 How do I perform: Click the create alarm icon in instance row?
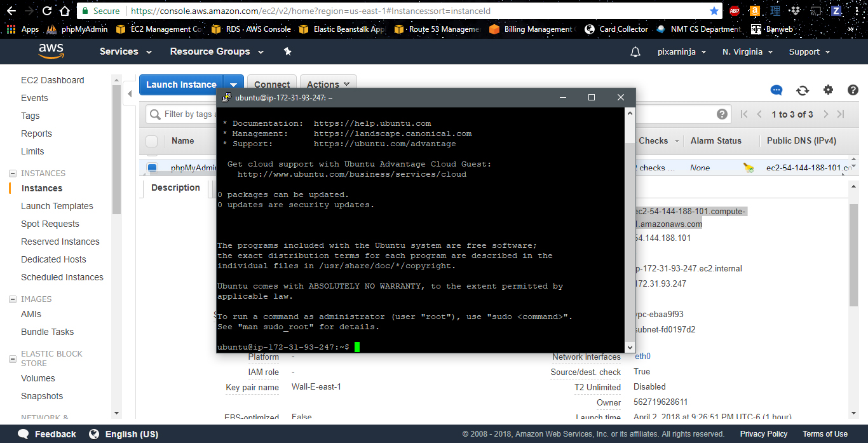point(749,168)
